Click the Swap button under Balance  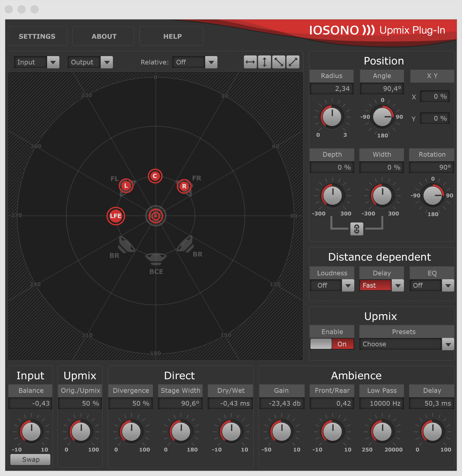[x=31, y=459]
